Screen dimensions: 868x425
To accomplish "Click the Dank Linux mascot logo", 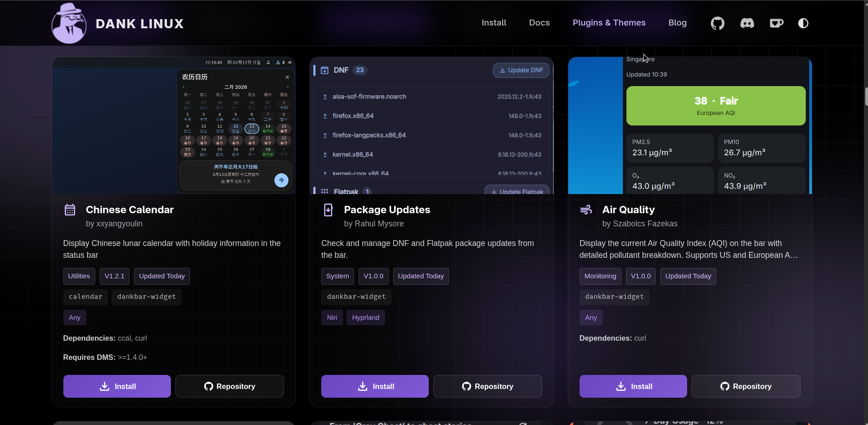I will 69,23.
